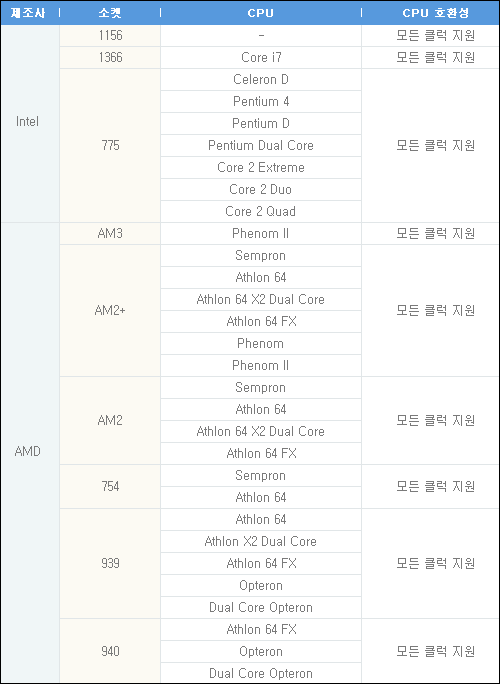Click the AM3 socket cell

click(x=110, y=234)
